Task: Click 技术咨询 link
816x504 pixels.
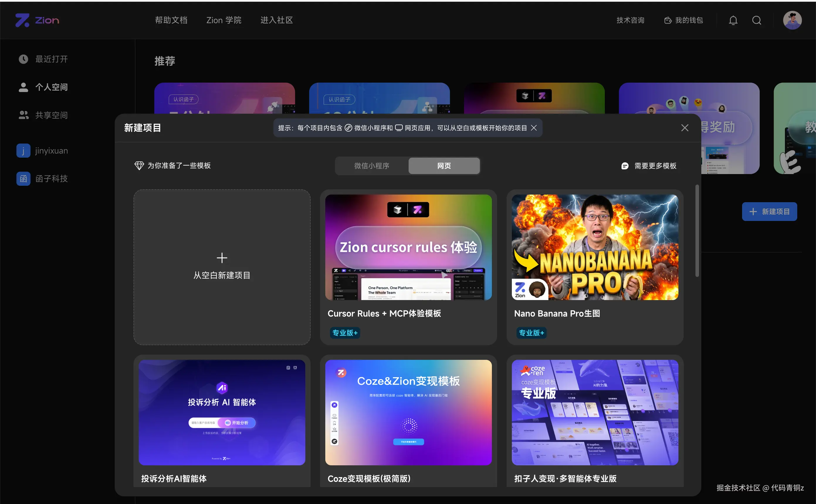Action: click(x=630, y=20)
